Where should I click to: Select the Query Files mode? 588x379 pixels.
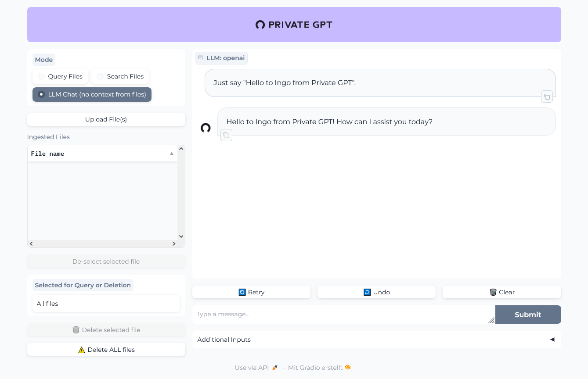click(60, 76)
